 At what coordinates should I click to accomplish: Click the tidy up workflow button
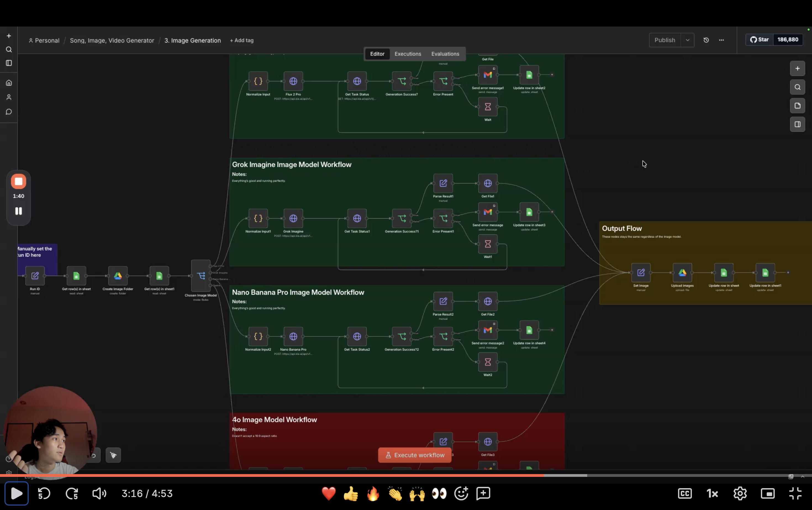coord(113,455)
